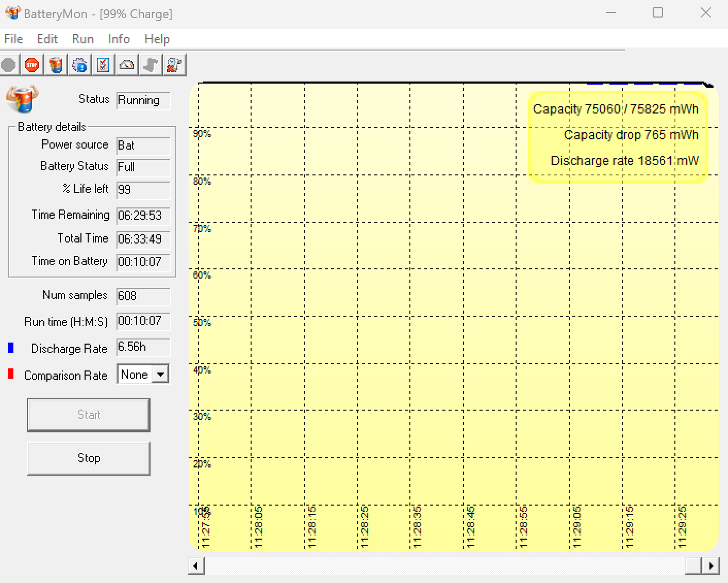Click the blue Discharge Rate color marker
728x583 pixels.
pos(11,348)
